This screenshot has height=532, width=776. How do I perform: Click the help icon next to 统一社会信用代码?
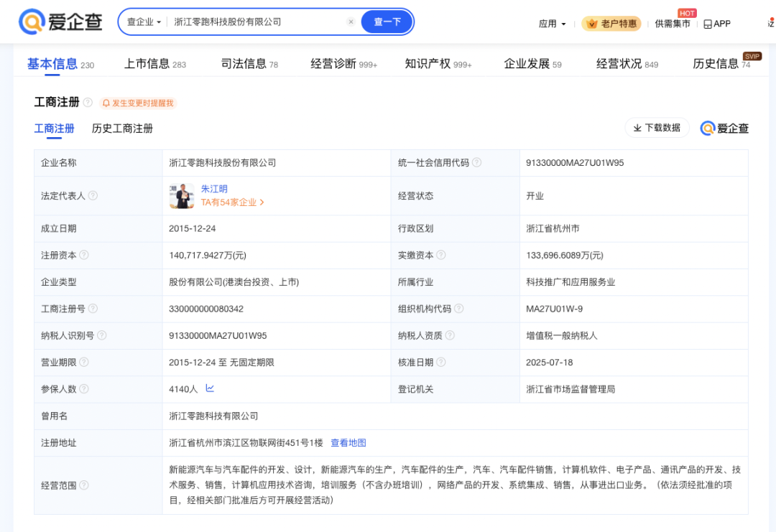[476, 163]
